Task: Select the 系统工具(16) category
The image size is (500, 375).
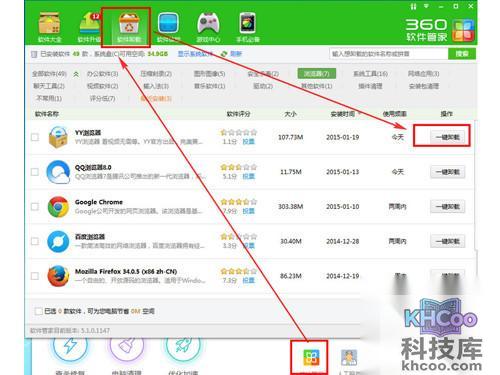Action: (x=370, y=74)
